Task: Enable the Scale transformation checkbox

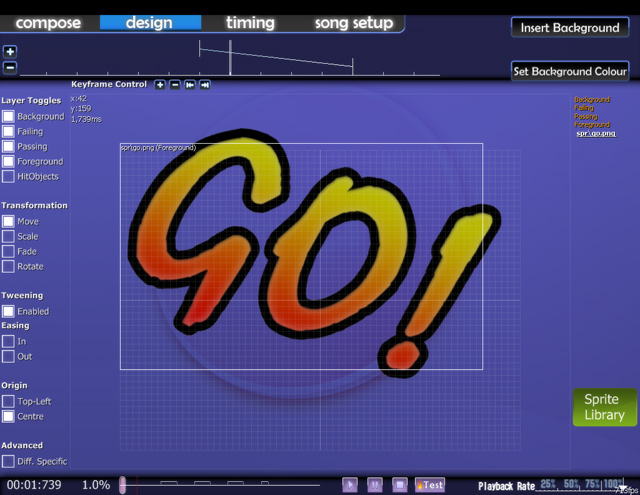Action: coord(8,236)
